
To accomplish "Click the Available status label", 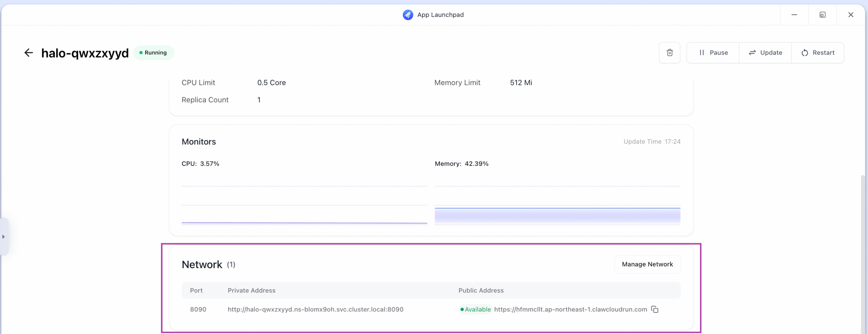I will 475,309.
